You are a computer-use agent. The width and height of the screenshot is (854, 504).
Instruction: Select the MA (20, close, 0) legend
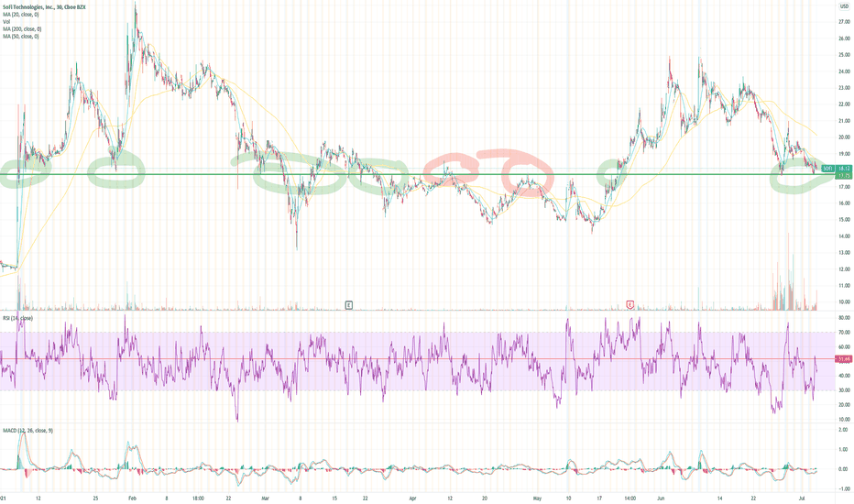[x=21, y=15]
